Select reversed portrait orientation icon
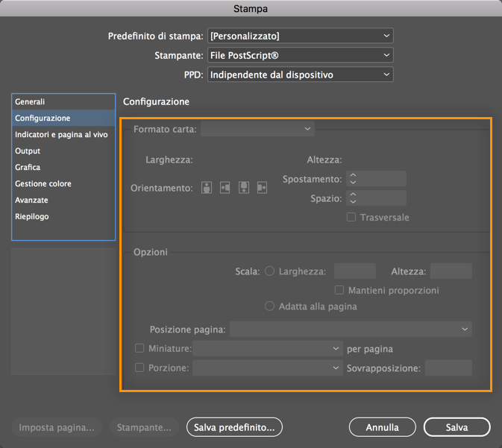Viewport: 502px width, 448px height. (x=243, y=188)
